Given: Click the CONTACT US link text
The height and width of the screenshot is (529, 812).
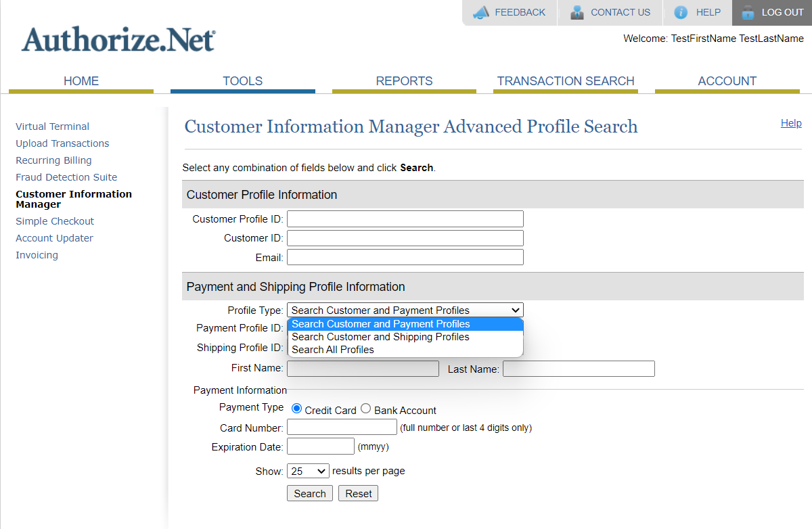Looking at the screenshot, I should point(621,12).
